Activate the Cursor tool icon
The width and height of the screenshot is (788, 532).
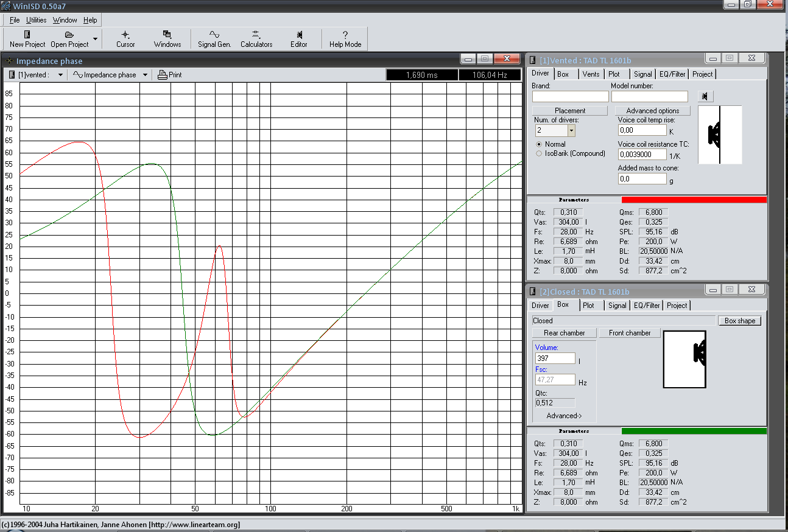tap(125, 35)
